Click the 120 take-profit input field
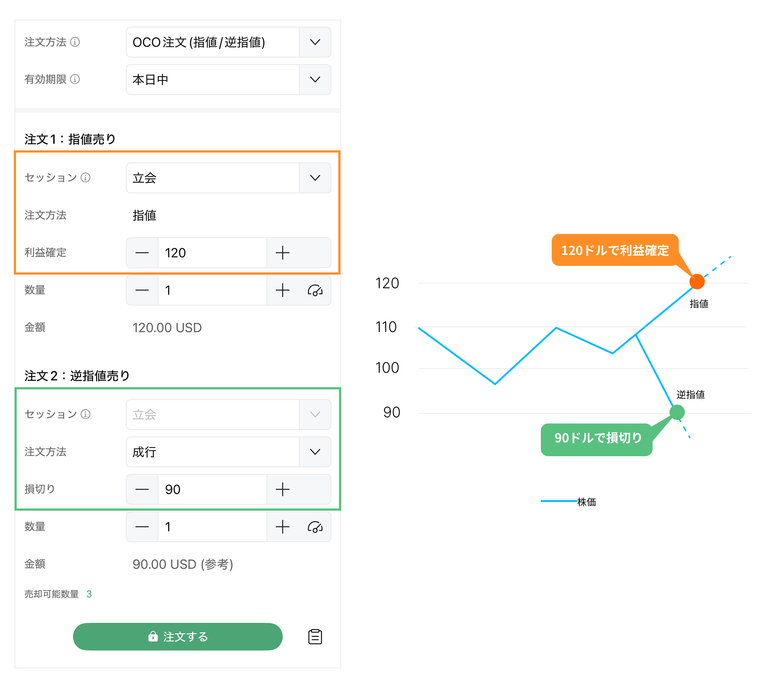The width and height of the screenshot is (784, 677). (212, 252)
